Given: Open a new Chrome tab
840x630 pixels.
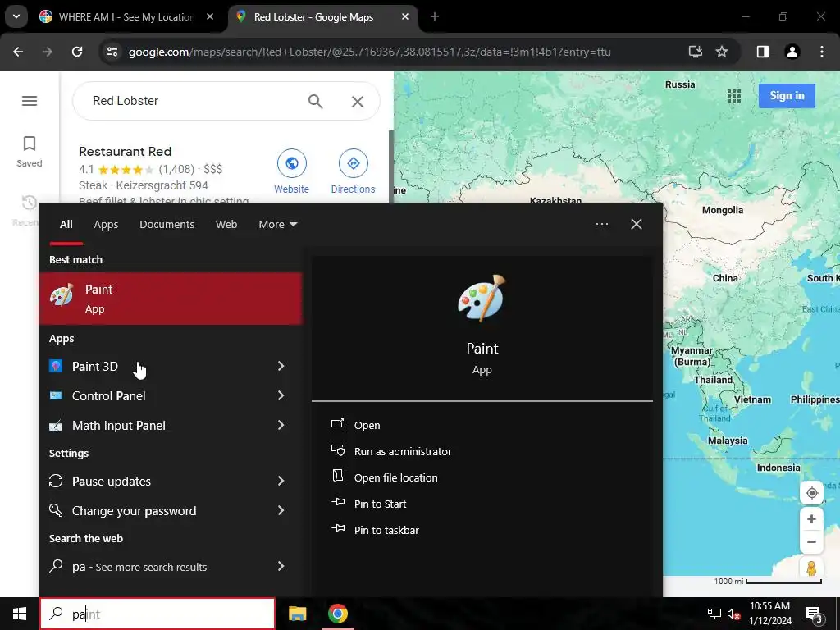Looking at the screenshot, I should point(435,16).
